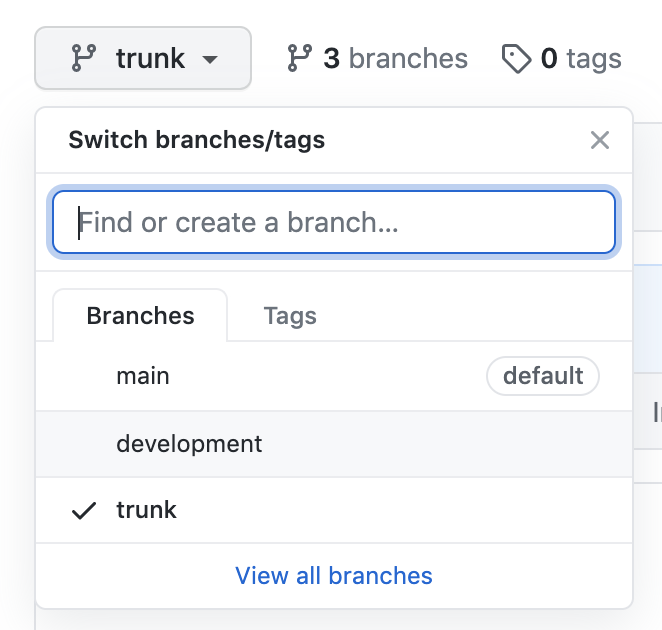Select the main branch from the list

point(143,377)
